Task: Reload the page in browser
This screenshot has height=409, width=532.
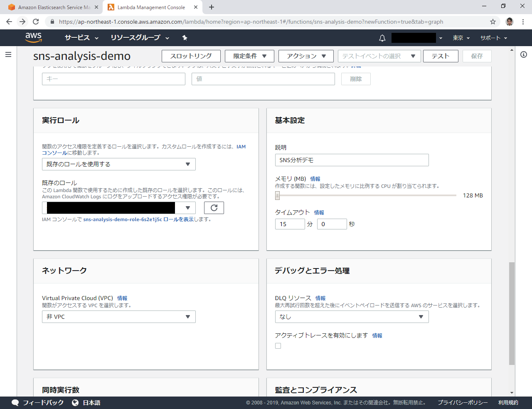Action: [x=36, y=22]
